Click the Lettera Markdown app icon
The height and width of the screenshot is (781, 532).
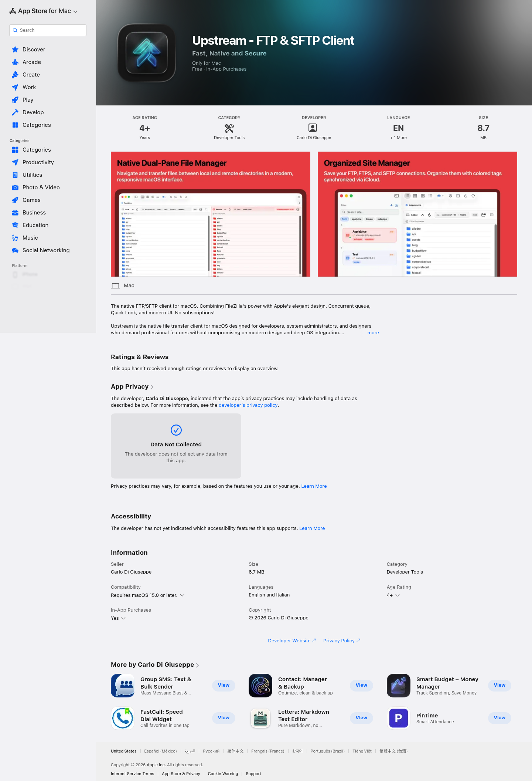260,718
